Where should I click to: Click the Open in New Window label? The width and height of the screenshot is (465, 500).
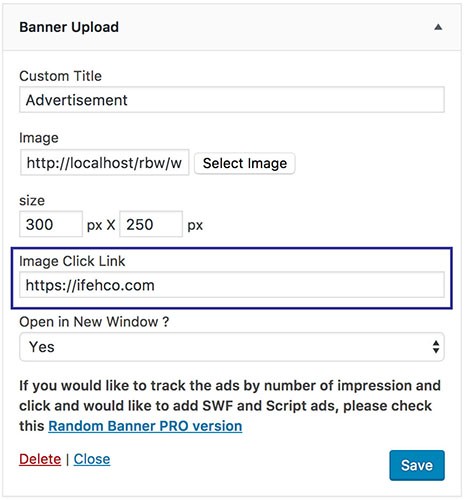[x=94, y=322]
